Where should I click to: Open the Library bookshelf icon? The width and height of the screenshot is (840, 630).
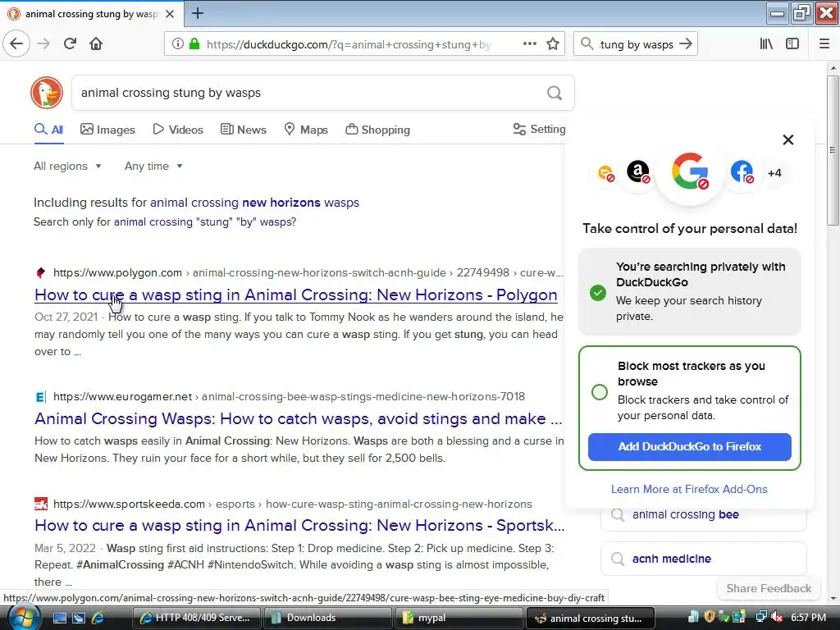click(x=766, y=44)
